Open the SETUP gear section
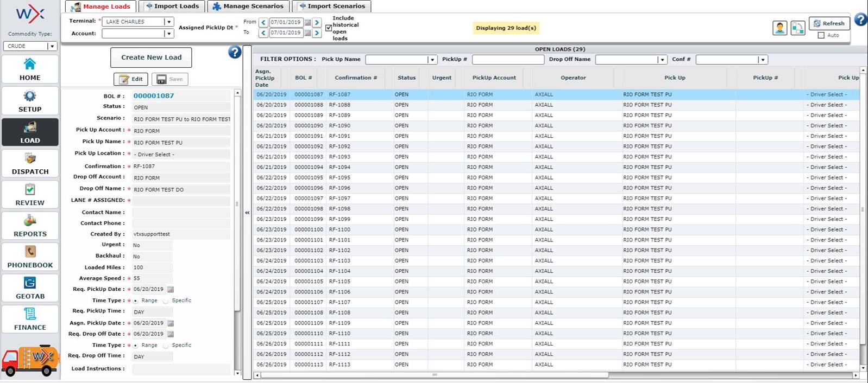The height and width of the screenshot is (383, 868). click(30, 100)
